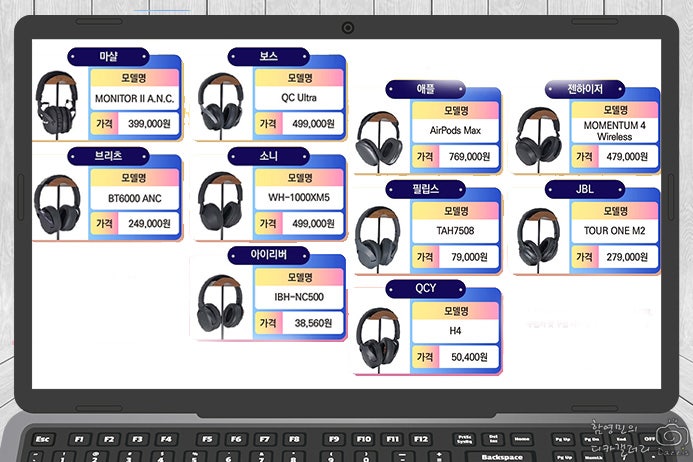This screenshot has height=462, width=693.
Task: Click the Sony 499,000원 price
Action: (x=313, y=224)
